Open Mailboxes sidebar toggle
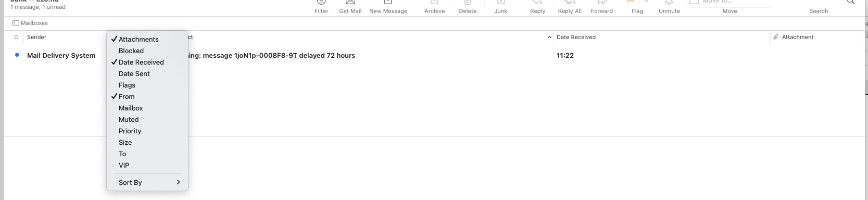Viewport: 868px width, 200px height. tap(30, 23)
